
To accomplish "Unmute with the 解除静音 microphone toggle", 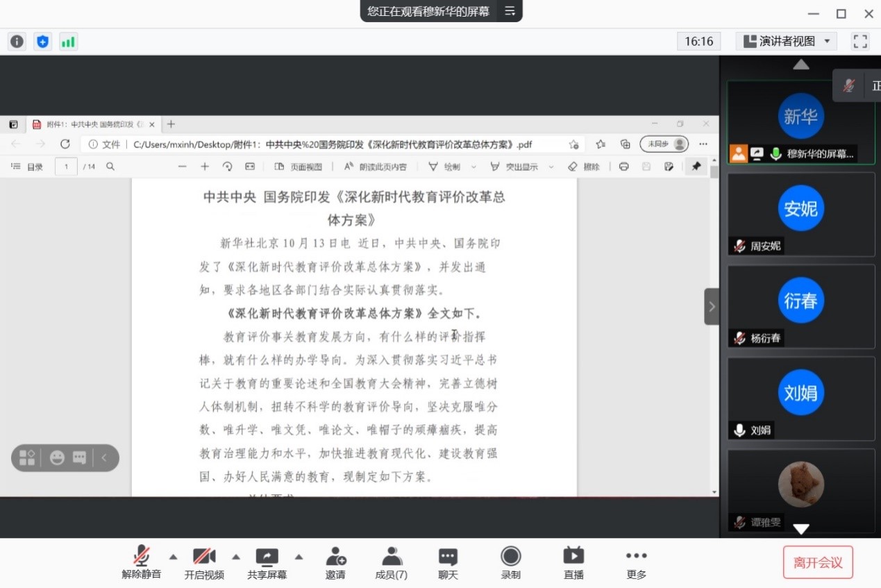I will point(141,562).
